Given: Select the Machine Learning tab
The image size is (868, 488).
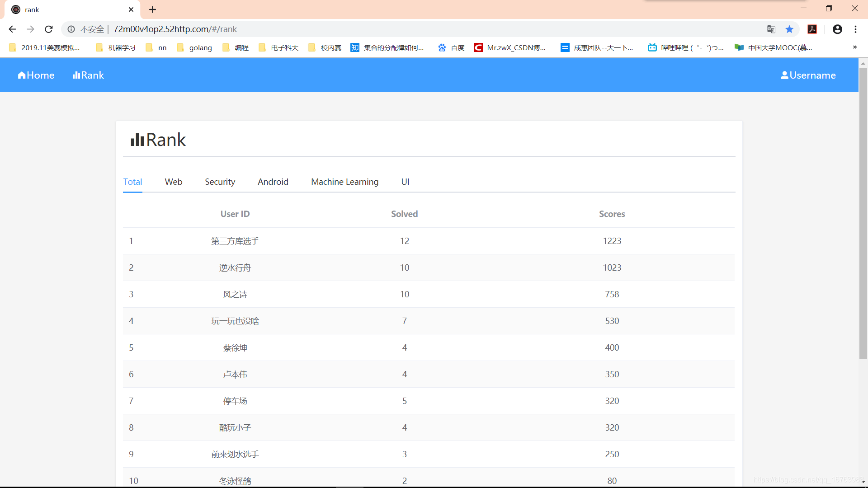Looking at the screenshot, I should pyautogui.click(x=344, y=182).
